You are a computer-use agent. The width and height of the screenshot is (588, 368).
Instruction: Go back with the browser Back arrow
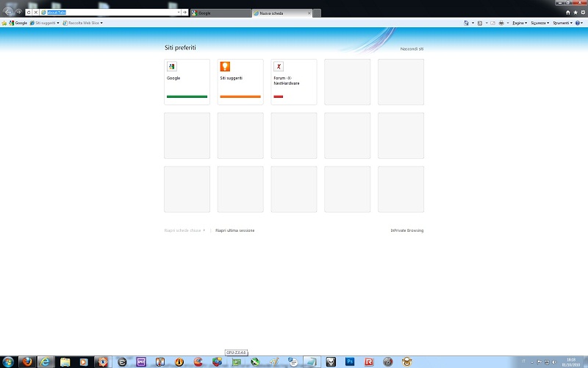point(8,12)
